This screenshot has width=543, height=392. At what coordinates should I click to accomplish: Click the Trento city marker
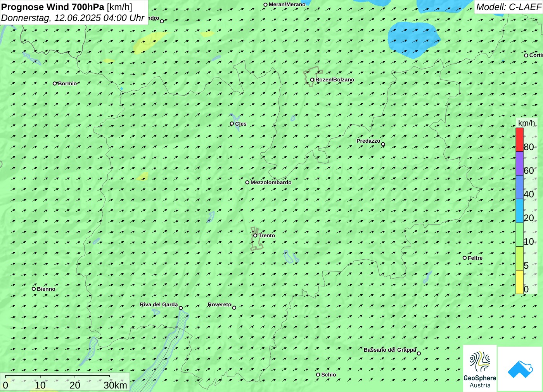(255, 235)
